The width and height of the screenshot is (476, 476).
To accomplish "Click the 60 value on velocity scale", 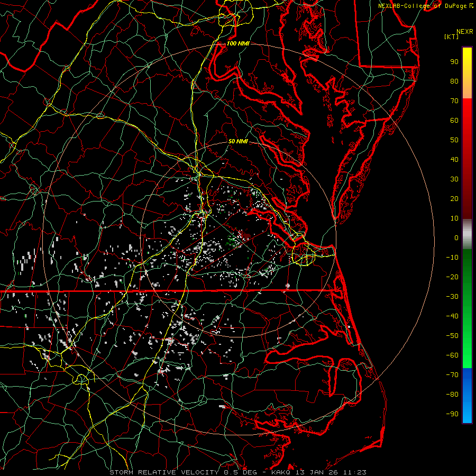I will [x=454, y=121].
